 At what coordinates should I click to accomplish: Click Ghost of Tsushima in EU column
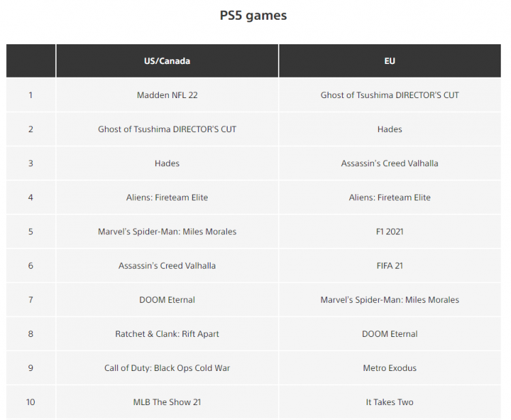(x=390, y=95)
